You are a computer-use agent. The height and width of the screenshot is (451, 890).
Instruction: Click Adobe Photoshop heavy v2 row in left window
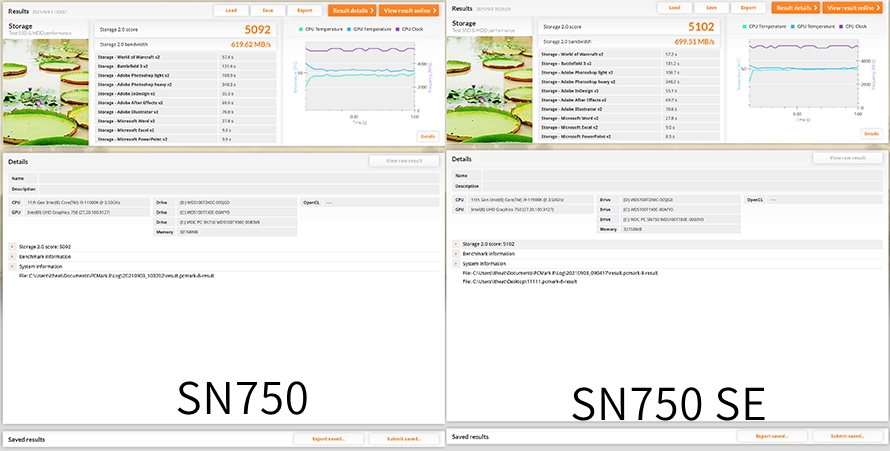[x=186, y=85]
